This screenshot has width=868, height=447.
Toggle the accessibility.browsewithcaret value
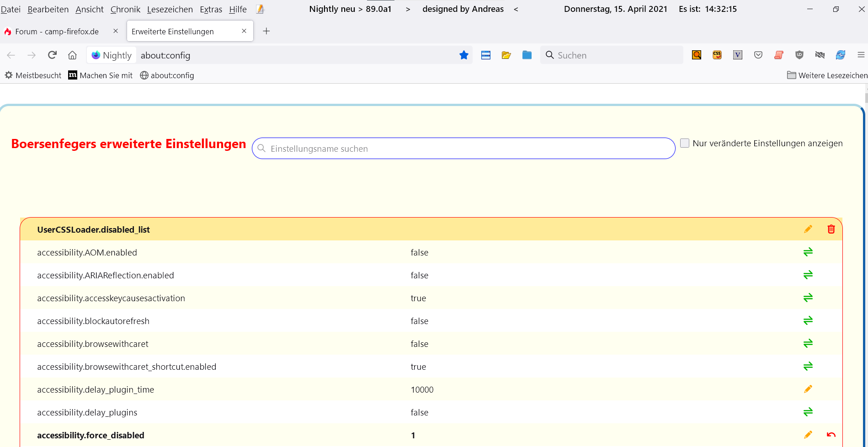click(808, 344)
